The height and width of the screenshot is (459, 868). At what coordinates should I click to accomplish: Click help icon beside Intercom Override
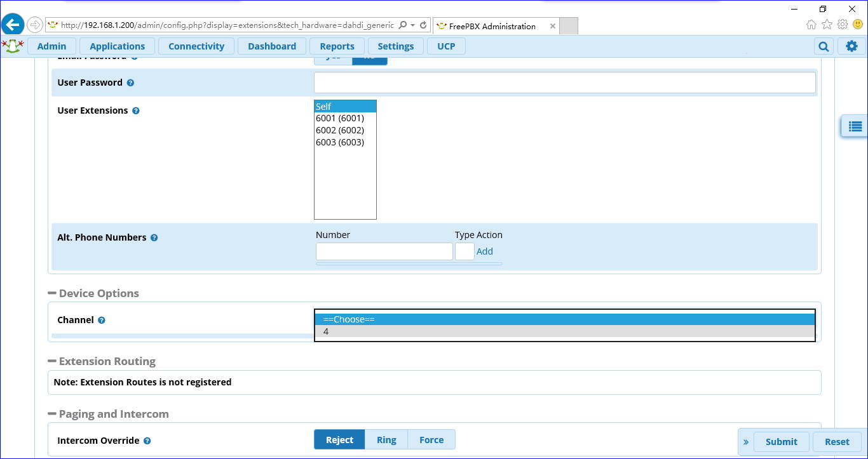147,441
